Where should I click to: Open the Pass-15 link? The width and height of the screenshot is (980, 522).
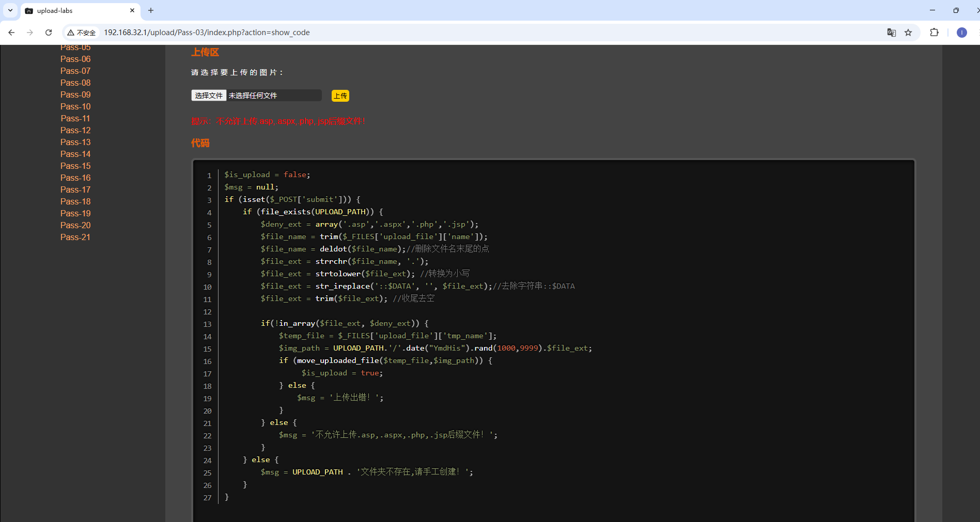click(75, 166)
